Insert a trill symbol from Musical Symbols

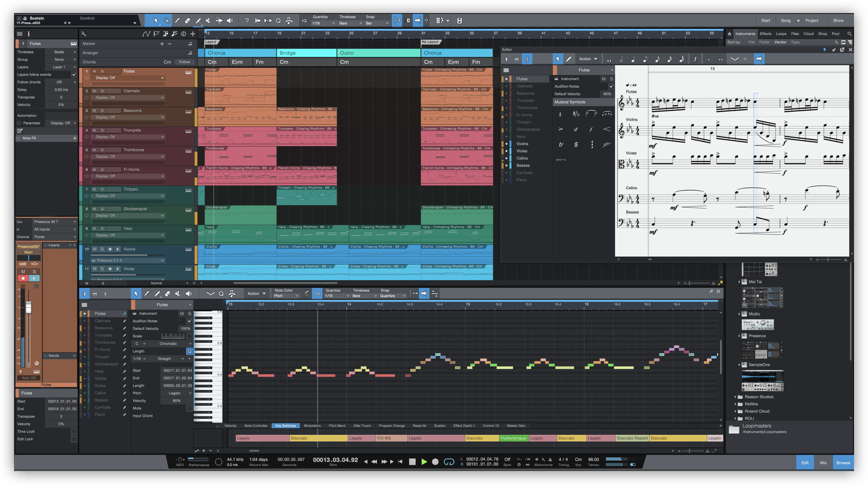pyautogui.click(x=560, y=144)
